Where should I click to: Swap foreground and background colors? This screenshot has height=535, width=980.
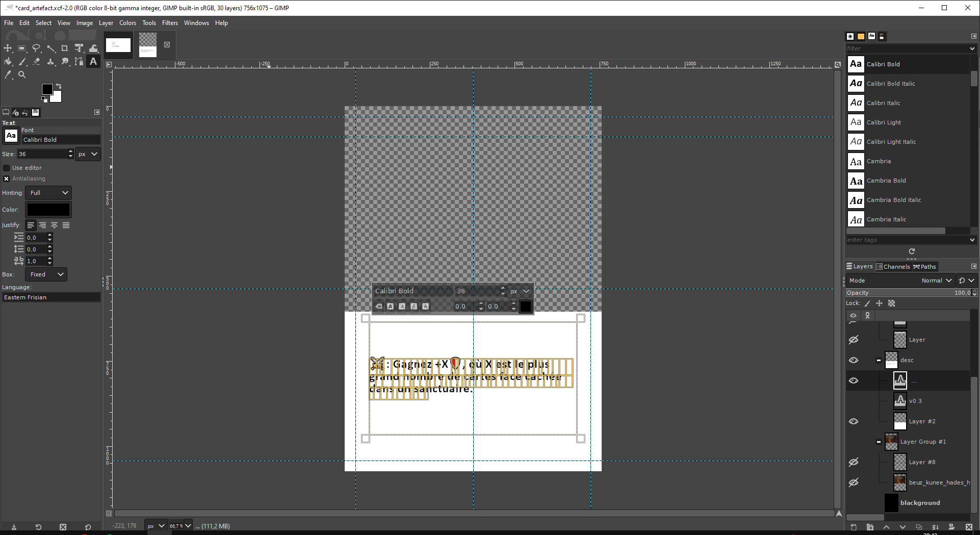pyautogui.click(x=59, y=86)
